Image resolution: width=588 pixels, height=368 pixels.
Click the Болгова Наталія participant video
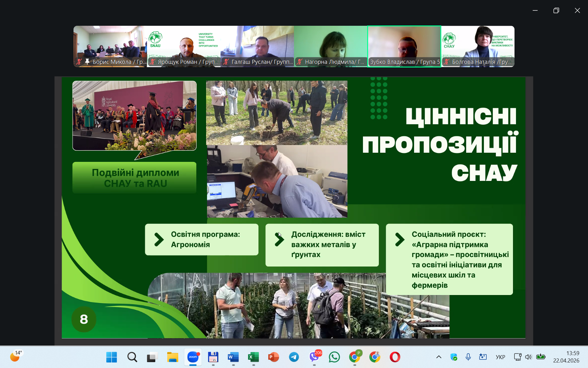(478, 46)
